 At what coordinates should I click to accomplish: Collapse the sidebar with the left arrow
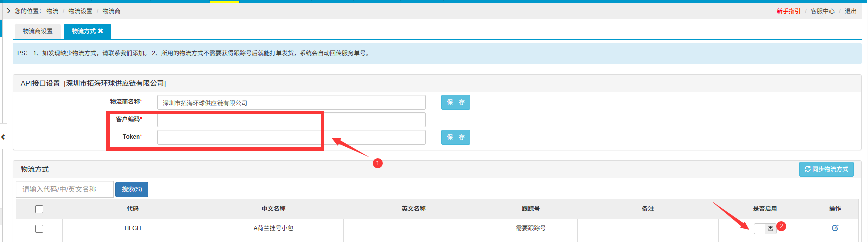pyautogui.click(x=3, y=137)
